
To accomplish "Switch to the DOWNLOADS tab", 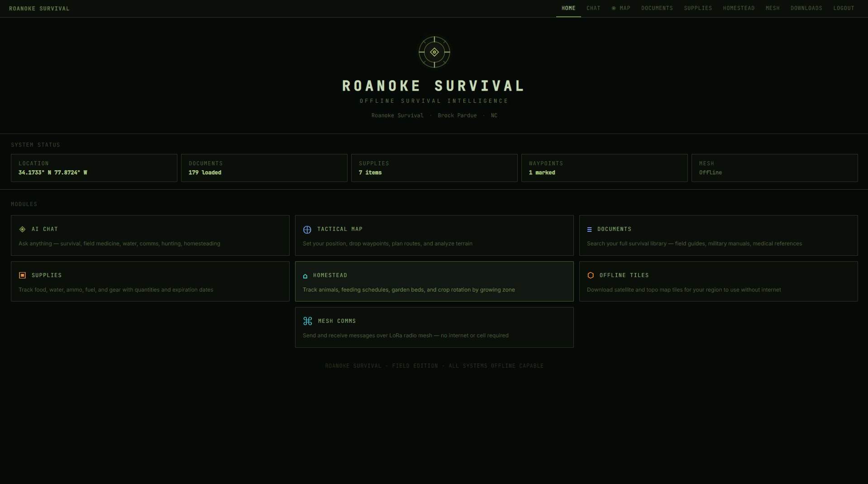I will point(806,8).
